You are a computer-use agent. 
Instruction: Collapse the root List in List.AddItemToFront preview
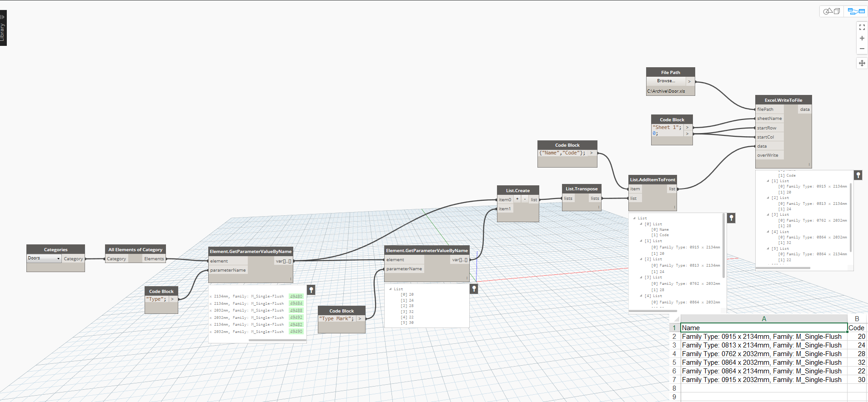click(x=634, y=218)
